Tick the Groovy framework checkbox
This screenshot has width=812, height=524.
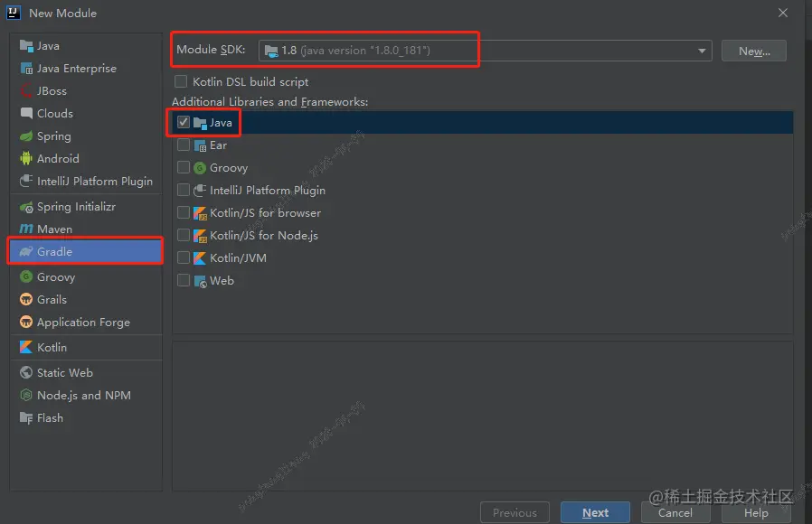184,167
